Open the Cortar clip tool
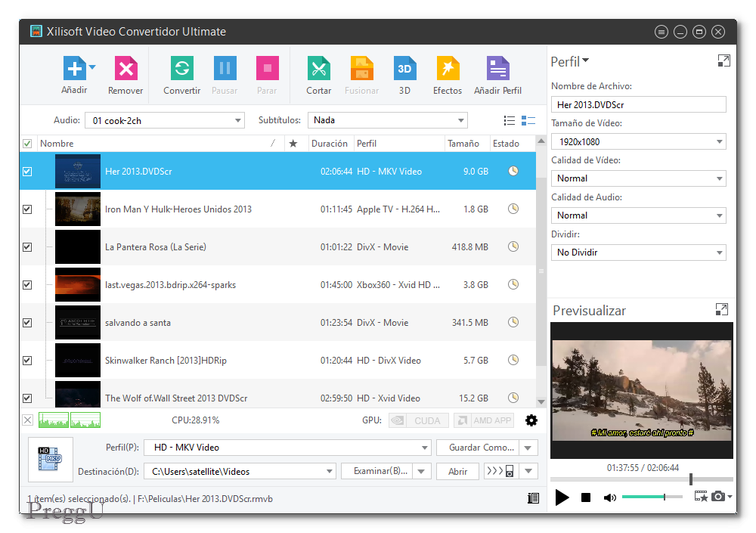Viewport: 756px width, 533px height. [x=319, y=69]
